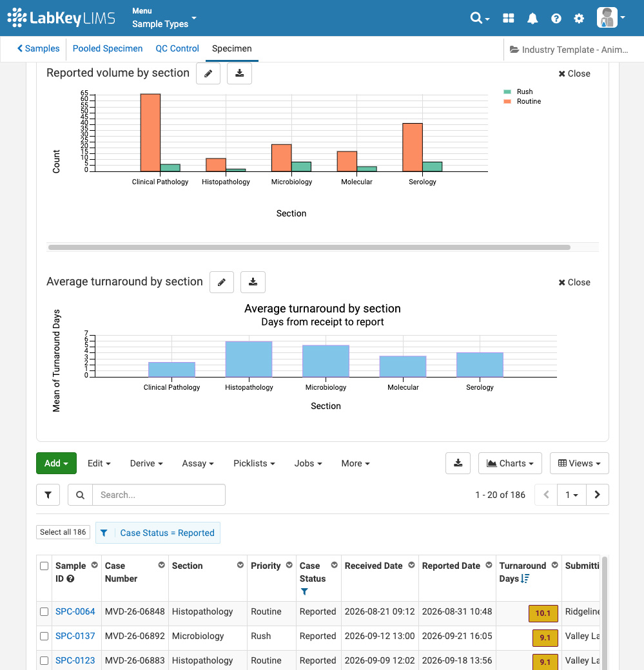
Task: Open the product dashboard grid icon
Action: click(508, 18)
